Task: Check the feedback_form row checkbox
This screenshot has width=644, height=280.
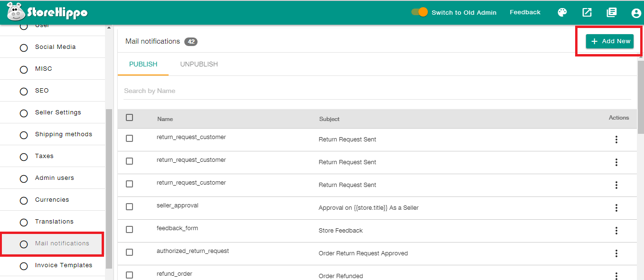Action: [x=129, y=230]
